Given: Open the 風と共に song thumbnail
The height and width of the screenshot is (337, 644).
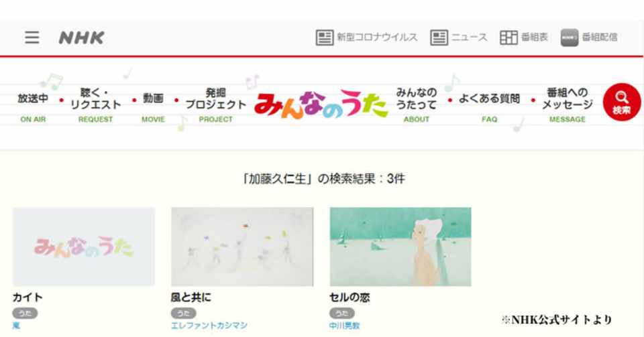Looking at the screenshot, I should click(x=242, y=247).
